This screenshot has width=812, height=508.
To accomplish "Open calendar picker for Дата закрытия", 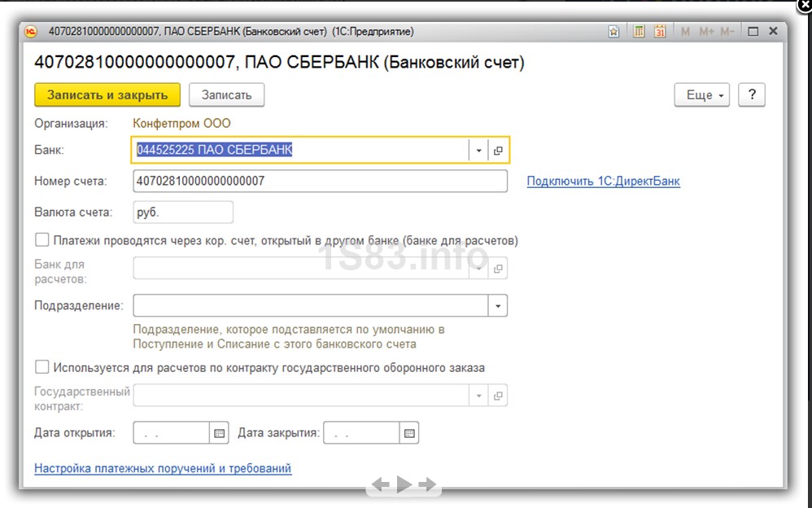I will pos(409,433).
